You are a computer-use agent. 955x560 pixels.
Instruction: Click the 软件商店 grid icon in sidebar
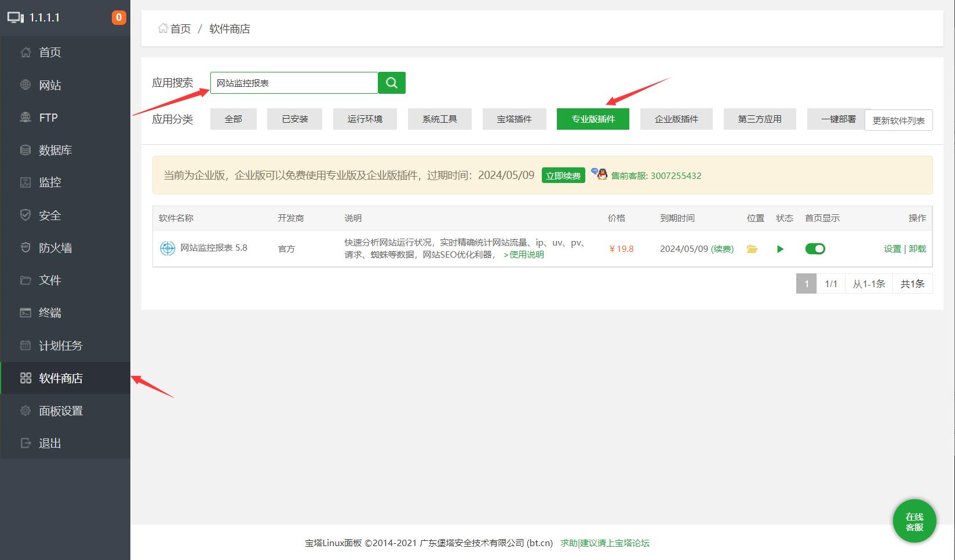point(25,378)
